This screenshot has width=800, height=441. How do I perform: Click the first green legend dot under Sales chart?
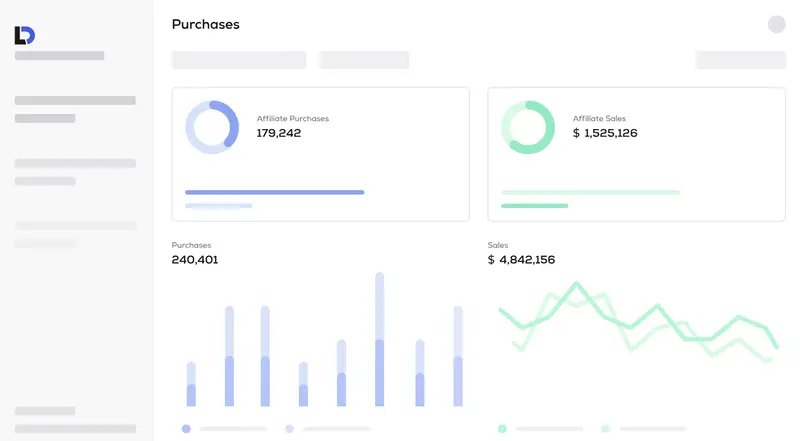pos(502,428)
